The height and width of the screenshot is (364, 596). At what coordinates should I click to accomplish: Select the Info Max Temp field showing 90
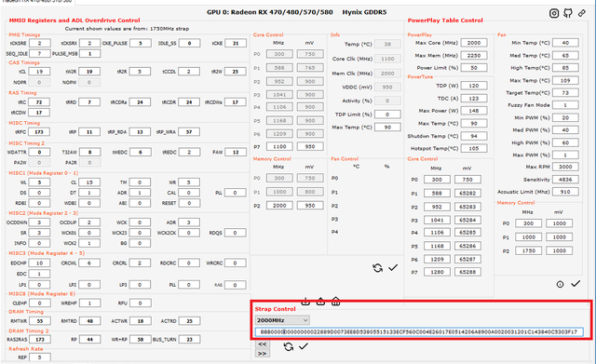click(x=387, y=128)
